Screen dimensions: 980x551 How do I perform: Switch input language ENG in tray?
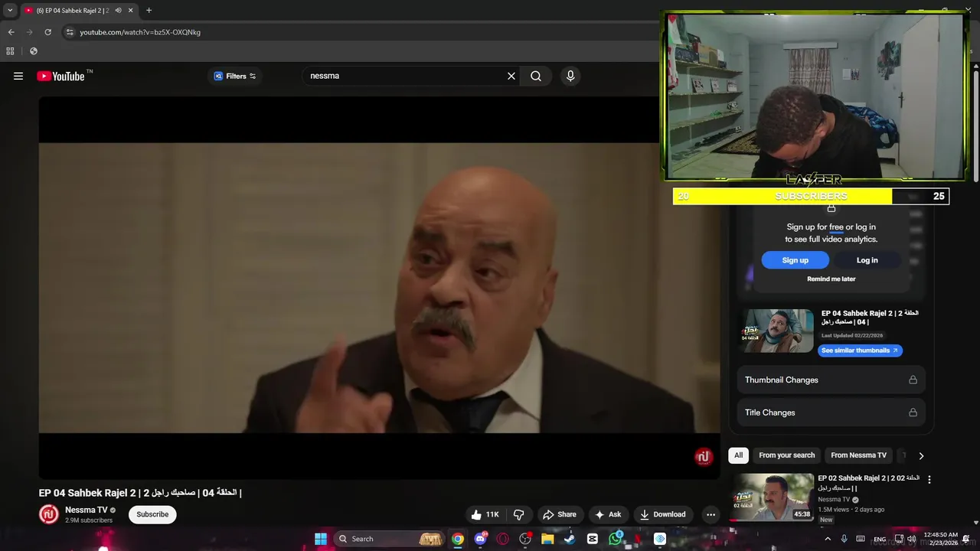pyautogui.click(x=880, y=539)
